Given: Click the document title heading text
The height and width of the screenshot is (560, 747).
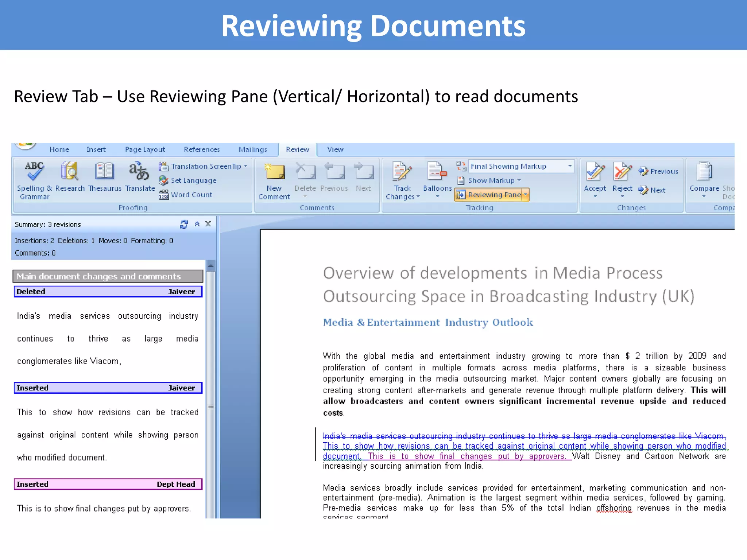Looking at the screenshot, I should (x=509, y=284).
